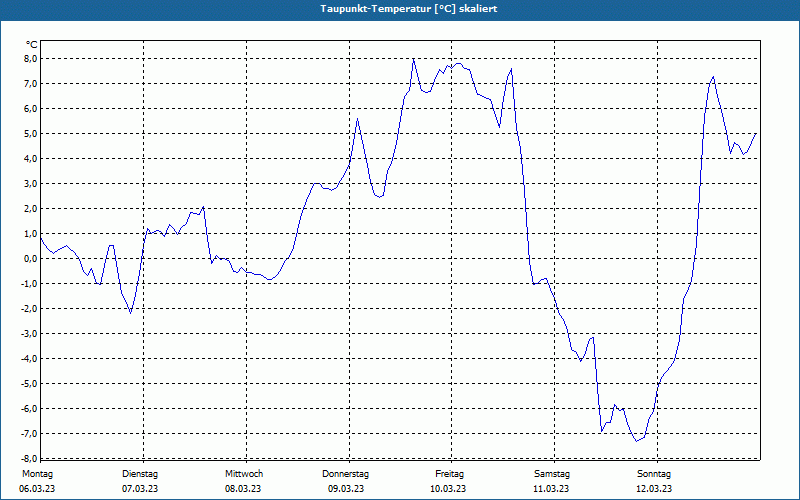Image resolution: width=800 pixels, height=500 pixels.
Task: Click the Sonntag day label
Action: 654,474
